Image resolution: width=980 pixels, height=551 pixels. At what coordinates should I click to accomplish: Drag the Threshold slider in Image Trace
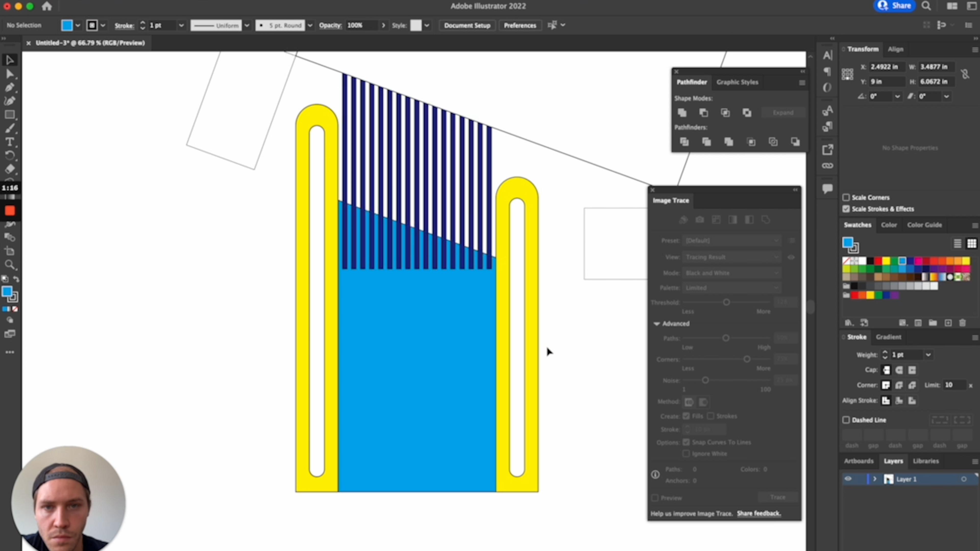[726, 302]
